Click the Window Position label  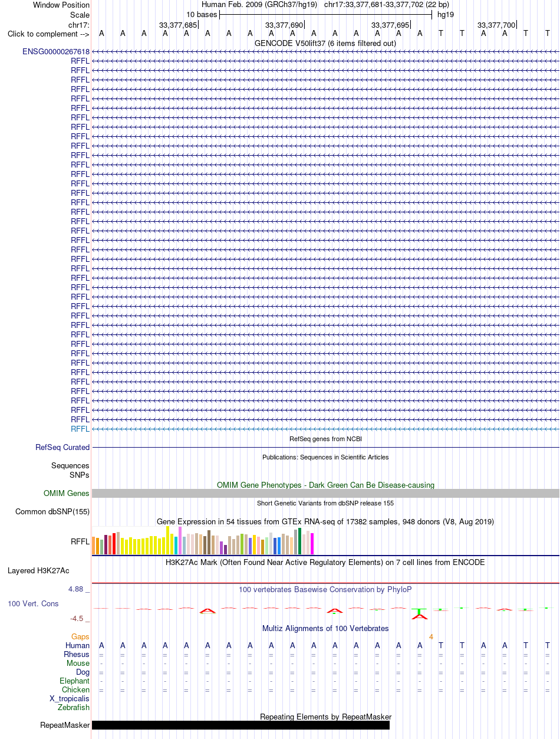pyautogui.click(x=61, y=5)
